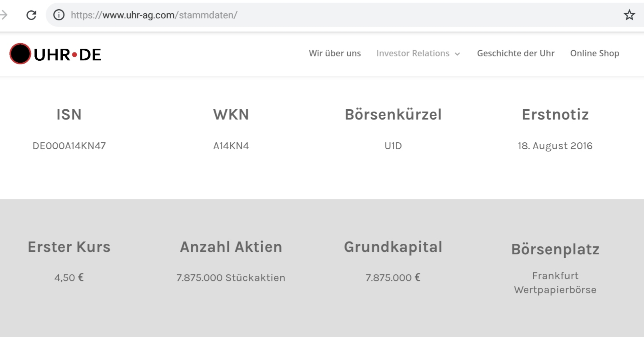Click Frankfurt Wertpapierbörse under Börsenplatz
The image size is (644, 337).
555,282
